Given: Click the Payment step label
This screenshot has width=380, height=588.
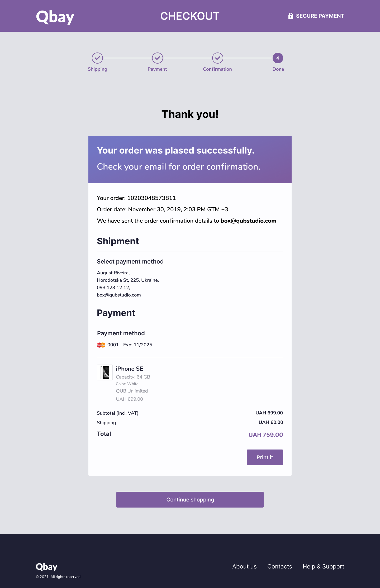Looking at the screenshot, I should point(157,69).
